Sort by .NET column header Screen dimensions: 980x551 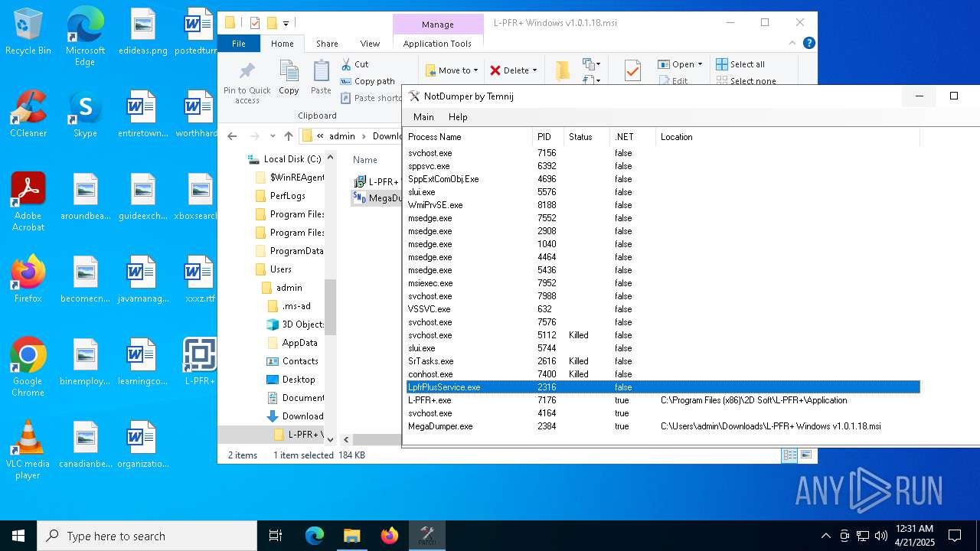(x=632, y=137)
